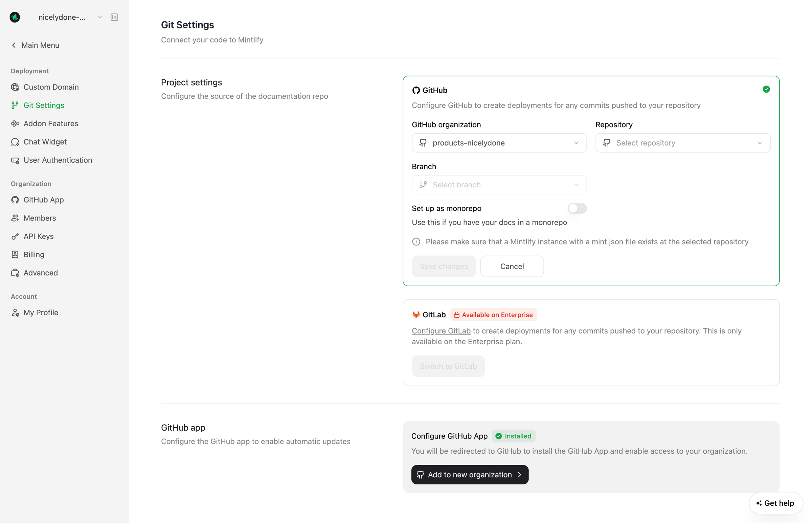Click the Git Settings branch icon
The image size is (812, 523).
pyautogui.click(x=15, y=105)
